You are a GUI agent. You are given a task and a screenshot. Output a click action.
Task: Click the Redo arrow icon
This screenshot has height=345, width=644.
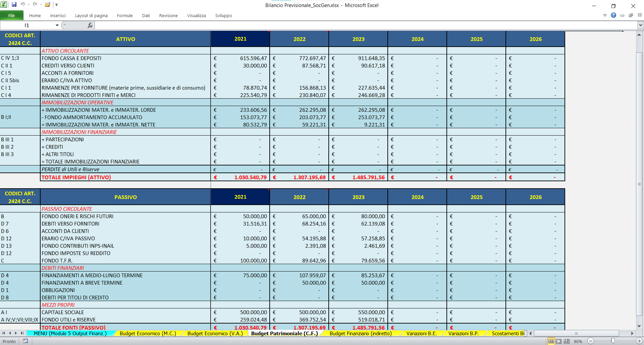point(35,5)
